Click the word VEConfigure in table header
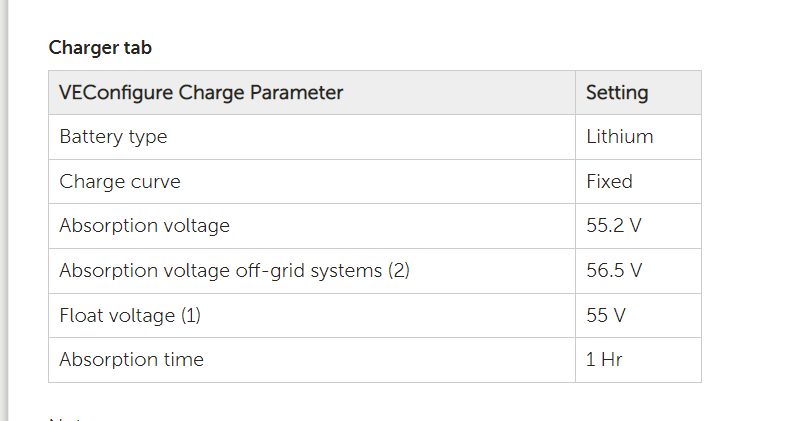789x421 pixels. (x=116, y=93)
